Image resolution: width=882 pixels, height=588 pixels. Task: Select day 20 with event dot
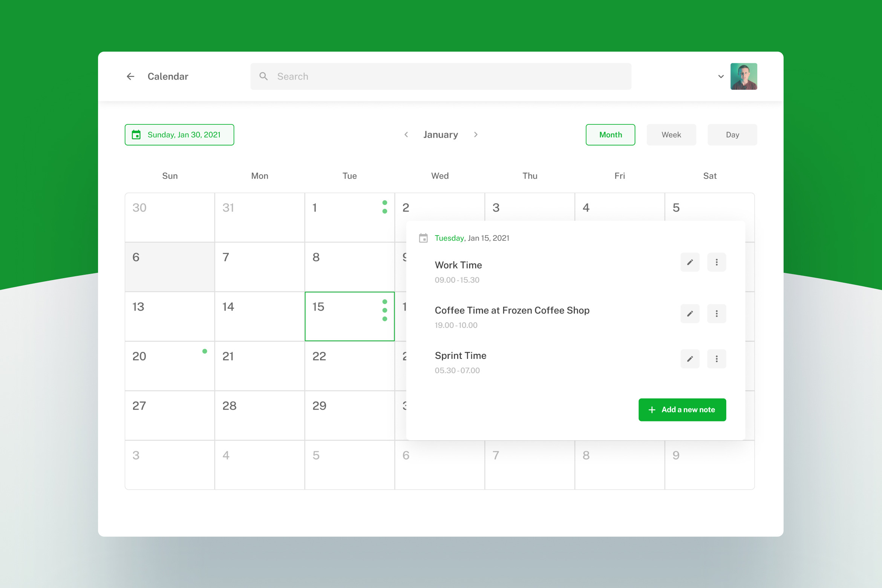[x=170, y=366]
